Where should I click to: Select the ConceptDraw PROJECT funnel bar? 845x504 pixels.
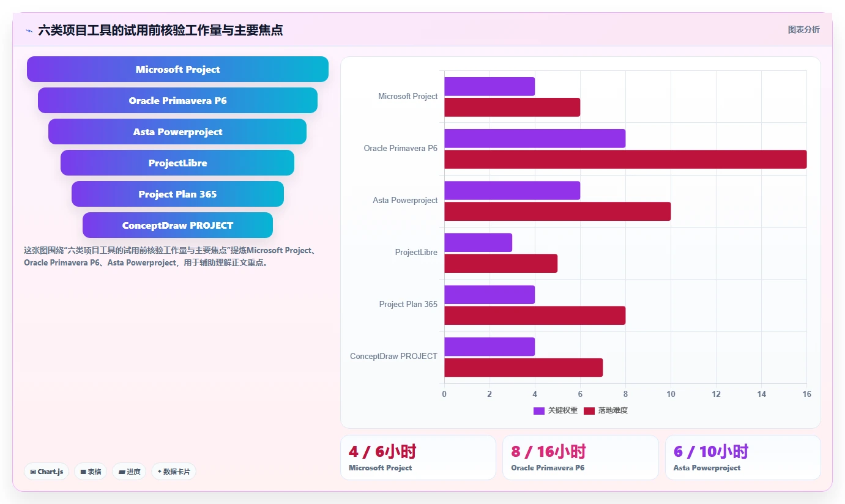tap(177, 225)
